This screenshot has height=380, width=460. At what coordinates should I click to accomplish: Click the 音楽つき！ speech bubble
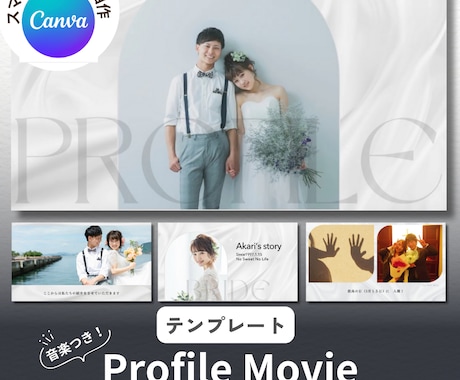tap(74, 348)
